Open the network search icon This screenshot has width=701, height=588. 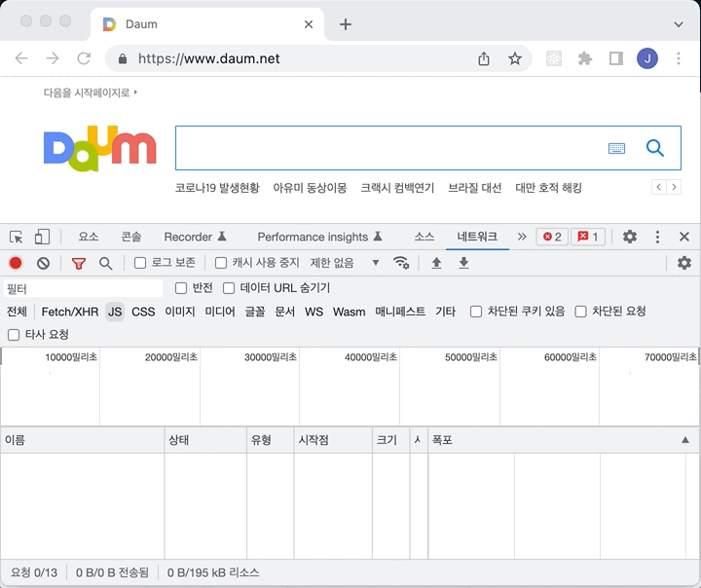pos(106,264)
